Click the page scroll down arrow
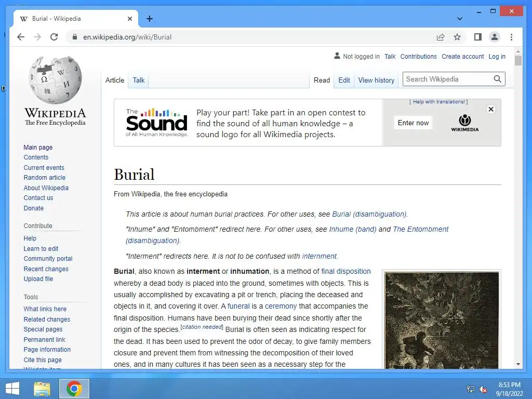Viewport: 532px width, 399px height. [518, 364]
